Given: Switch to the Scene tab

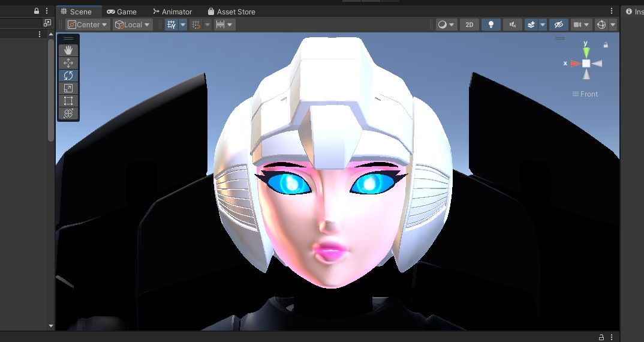Looking at the screenshot, I should click(77, 11).
